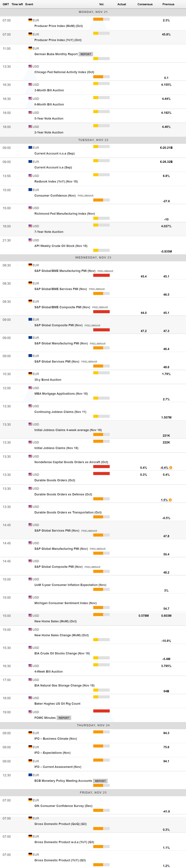This screenshot has width=186, height=868.
Task: Click the Consensus column header
Action: point(145,4)
